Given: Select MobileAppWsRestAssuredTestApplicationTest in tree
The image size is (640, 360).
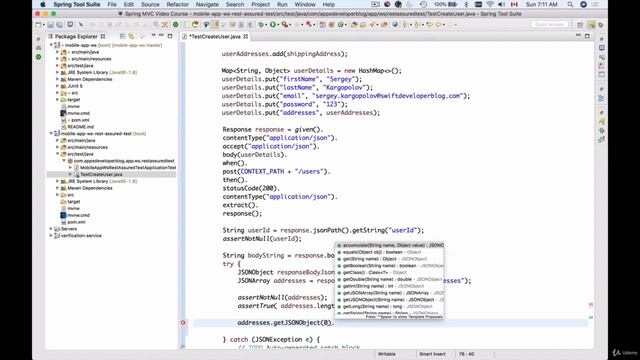Looking at the screenshot, I should coord(128,168).
